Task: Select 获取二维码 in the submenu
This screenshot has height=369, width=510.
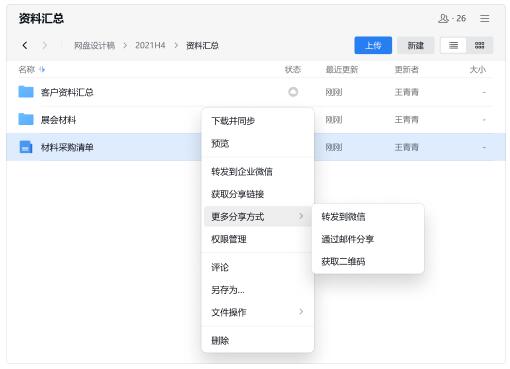Action: coord(368,261)
